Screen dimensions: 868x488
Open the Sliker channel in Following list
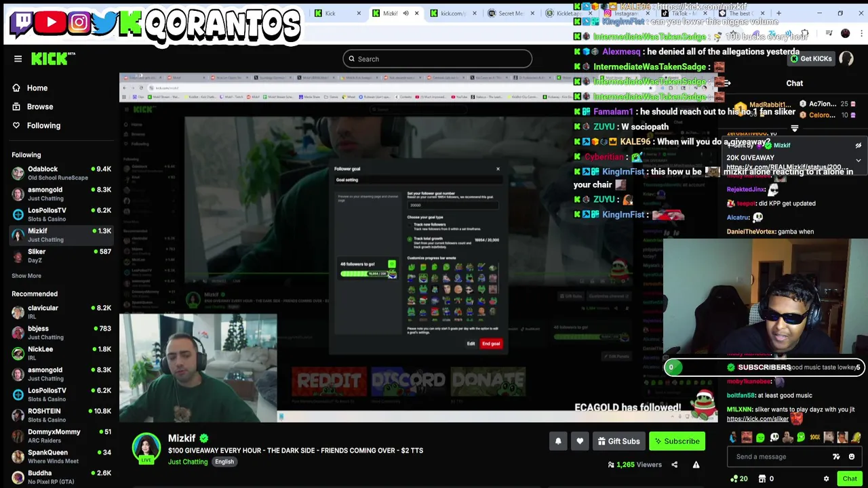[x=61, y=256]
